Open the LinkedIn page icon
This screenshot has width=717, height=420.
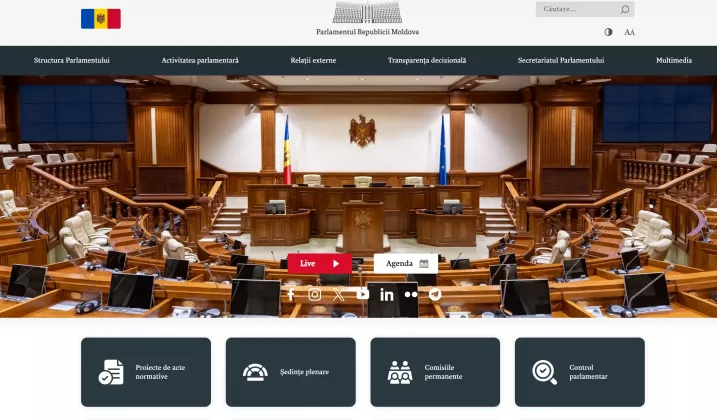pos(387,295)
